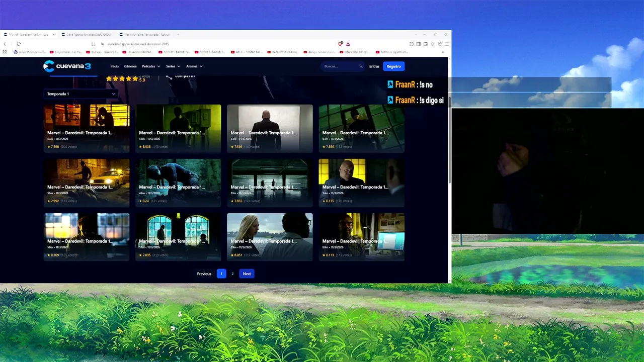Click the browser back arrow
The width and height of the screenshot is (644, 362).
click(x=5, y=44)
